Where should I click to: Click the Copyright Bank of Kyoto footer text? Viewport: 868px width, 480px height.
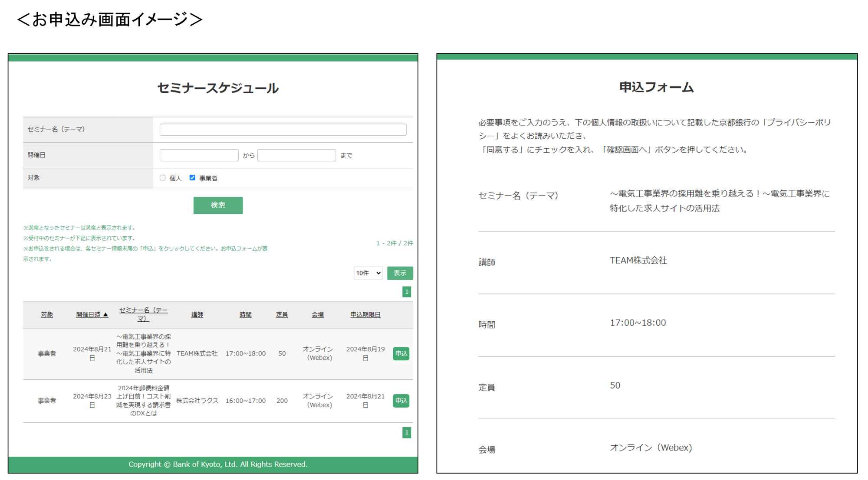[218, 464]
